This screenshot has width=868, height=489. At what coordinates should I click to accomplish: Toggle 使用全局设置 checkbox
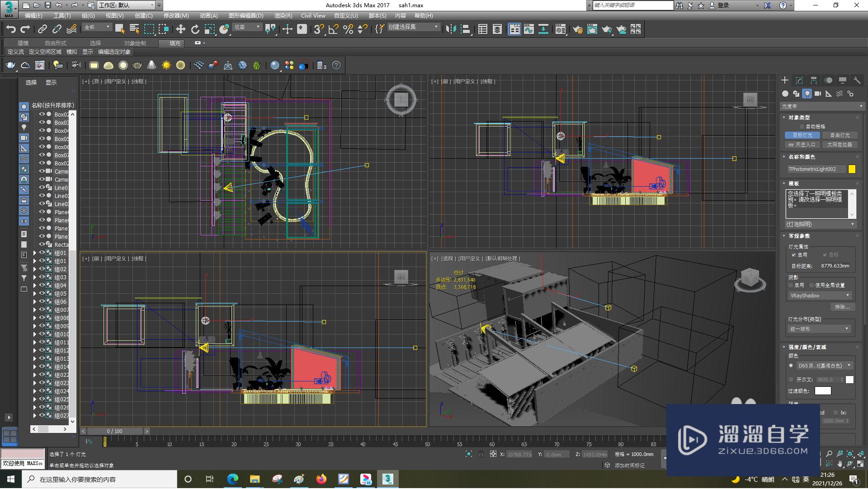click(812, 285)
